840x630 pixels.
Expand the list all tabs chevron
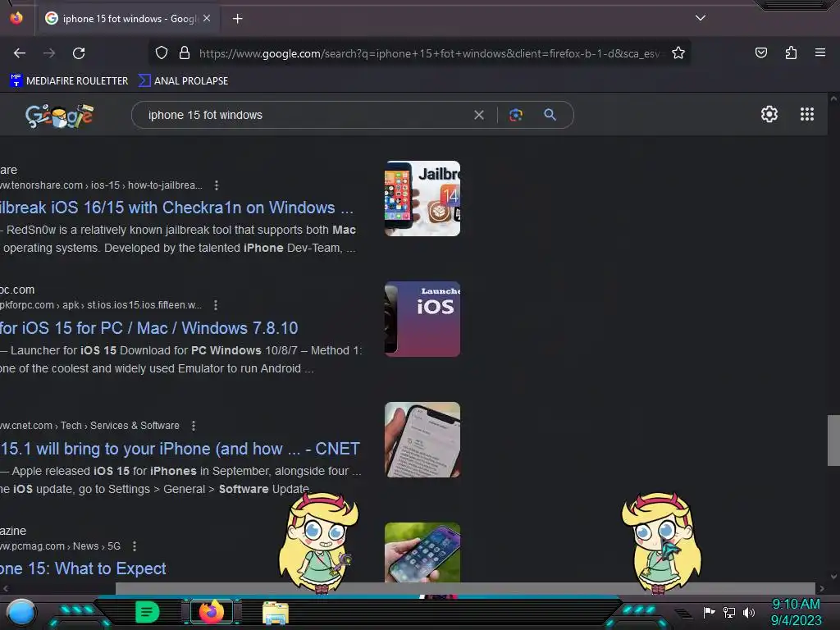point(700,18)
